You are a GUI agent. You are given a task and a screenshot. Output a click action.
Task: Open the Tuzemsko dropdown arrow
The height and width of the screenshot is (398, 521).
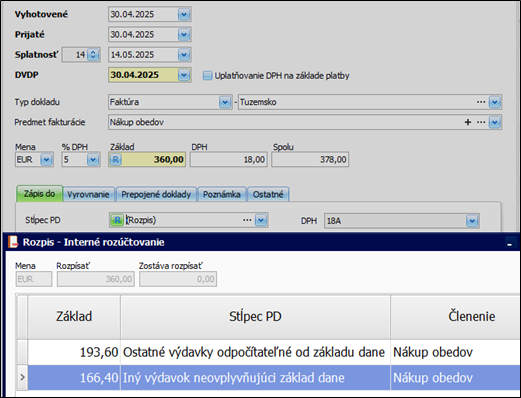tap(495, 102)
